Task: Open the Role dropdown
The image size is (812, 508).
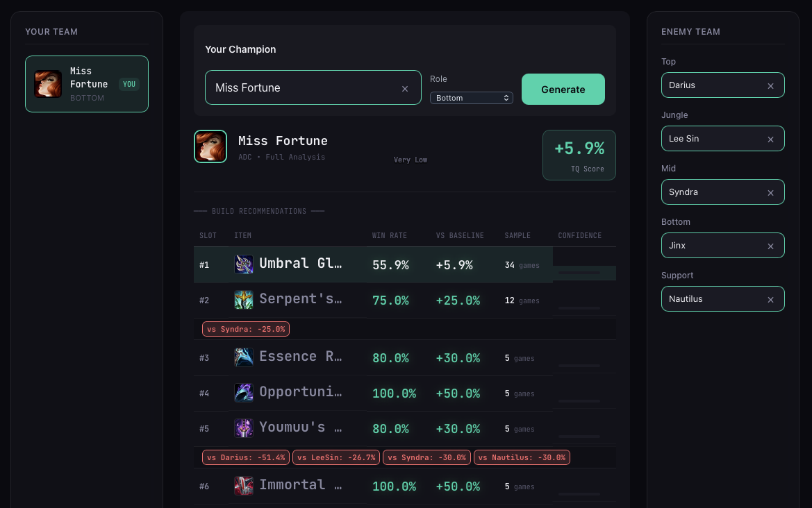Action: click(472, 98)
